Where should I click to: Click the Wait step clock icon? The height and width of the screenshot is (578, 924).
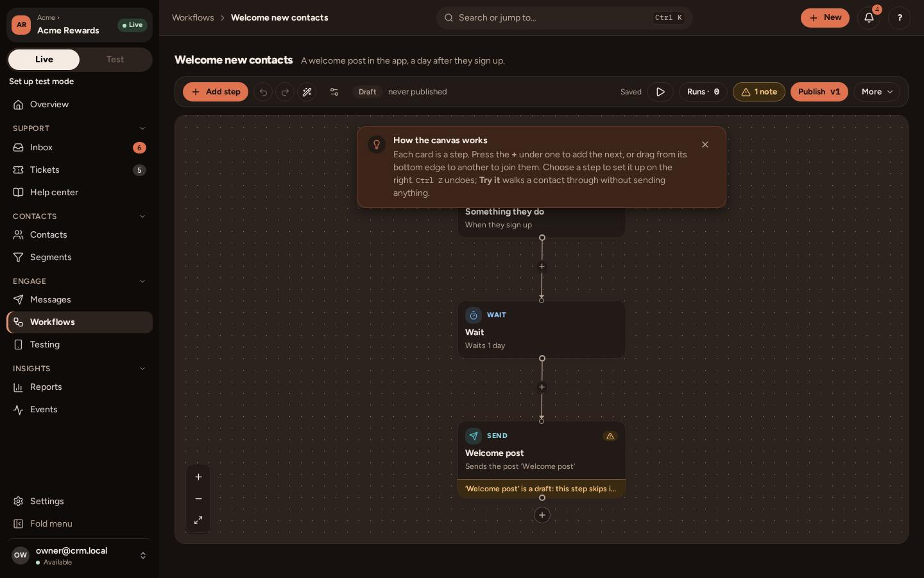tap(474, 315)
